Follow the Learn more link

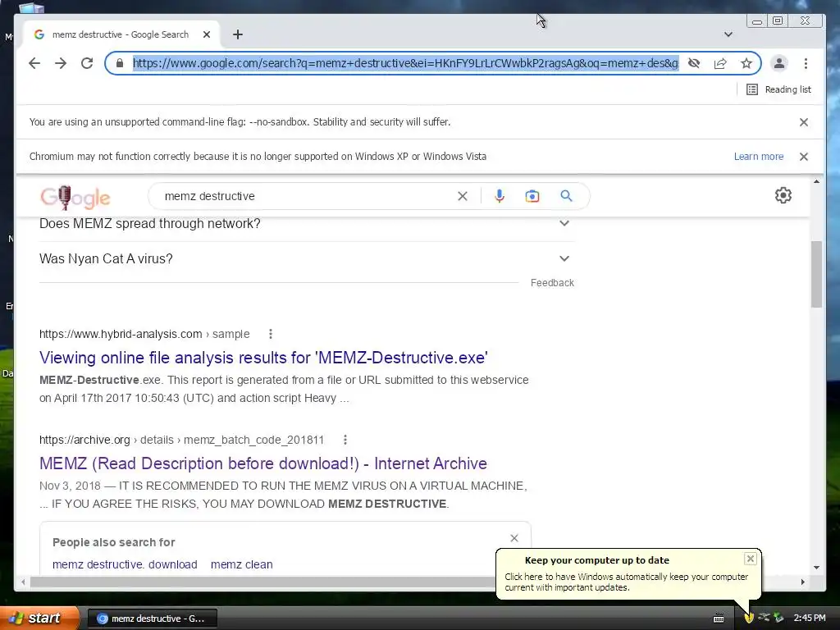coord(759,157)
